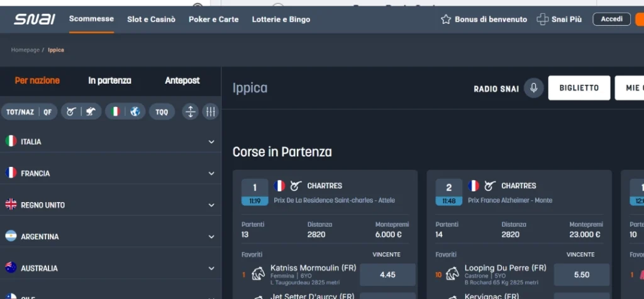Click horse icon beside Katniss Mormoulin

(258, 273)
